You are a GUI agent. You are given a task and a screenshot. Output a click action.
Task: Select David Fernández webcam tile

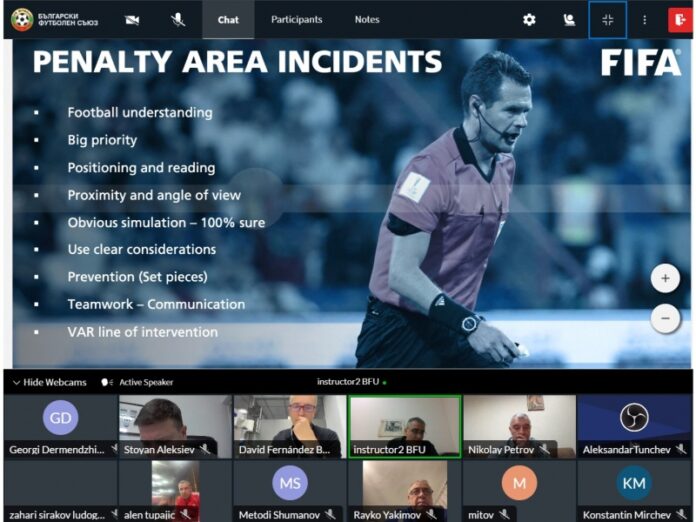[290, 427]
